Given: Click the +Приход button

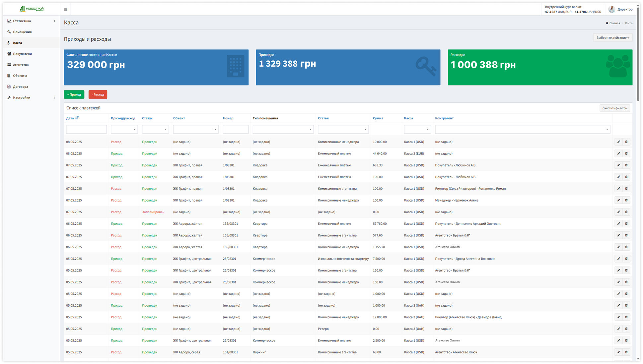Looking at the screenshot, I should [74, 94].
